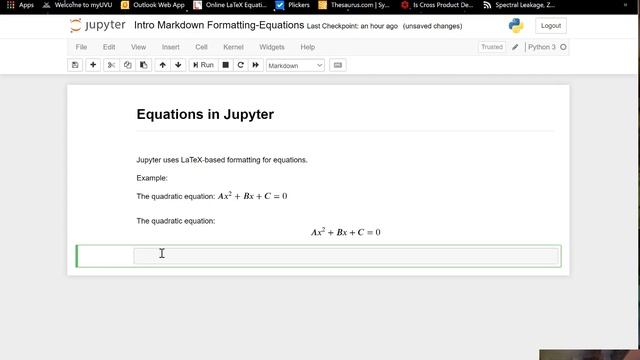The height and width of the screenshot is (360, 640).
Task: Select the inline quadratic equation cell
Action: [x=212, y=196]
